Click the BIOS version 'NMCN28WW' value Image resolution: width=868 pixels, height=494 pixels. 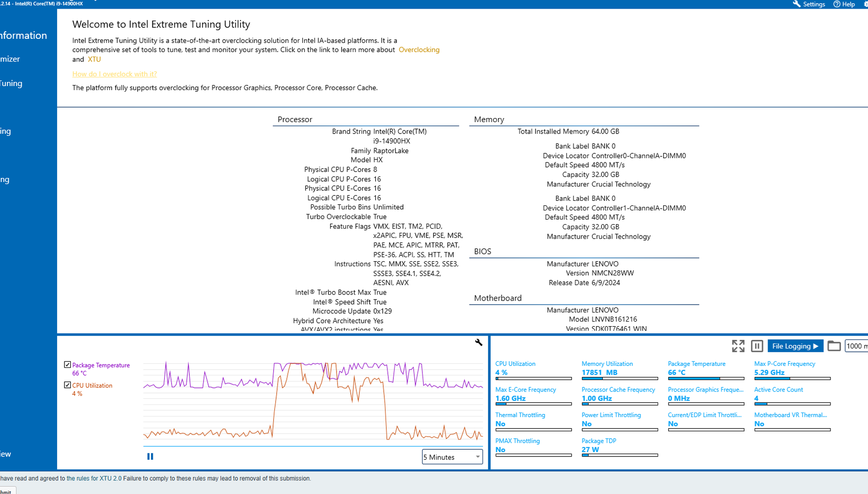pos(613,273)
